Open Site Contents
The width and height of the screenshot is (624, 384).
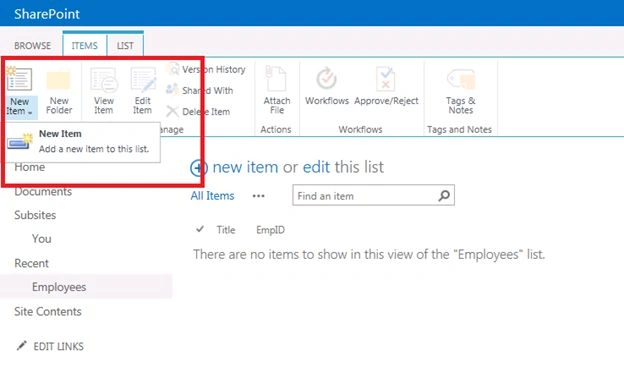coord(48,311)
